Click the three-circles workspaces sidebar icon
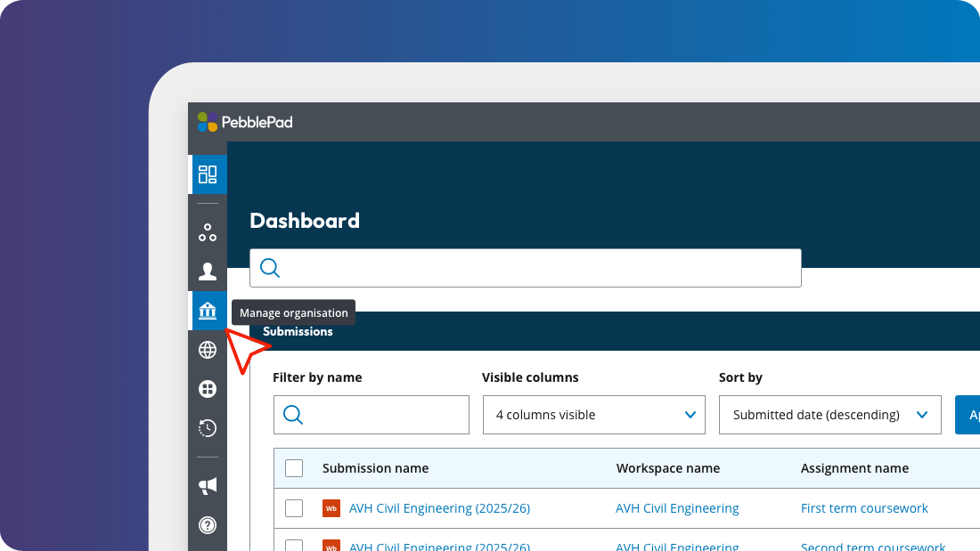Viewport: 980px width, 551px height. 208,232
